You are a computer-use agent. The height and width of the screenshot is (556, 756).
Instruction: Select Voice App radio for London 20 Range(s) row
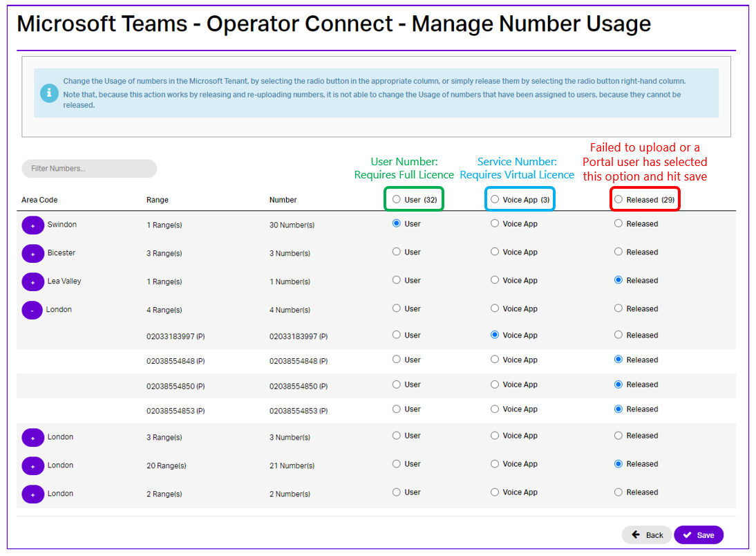(495, 464)
